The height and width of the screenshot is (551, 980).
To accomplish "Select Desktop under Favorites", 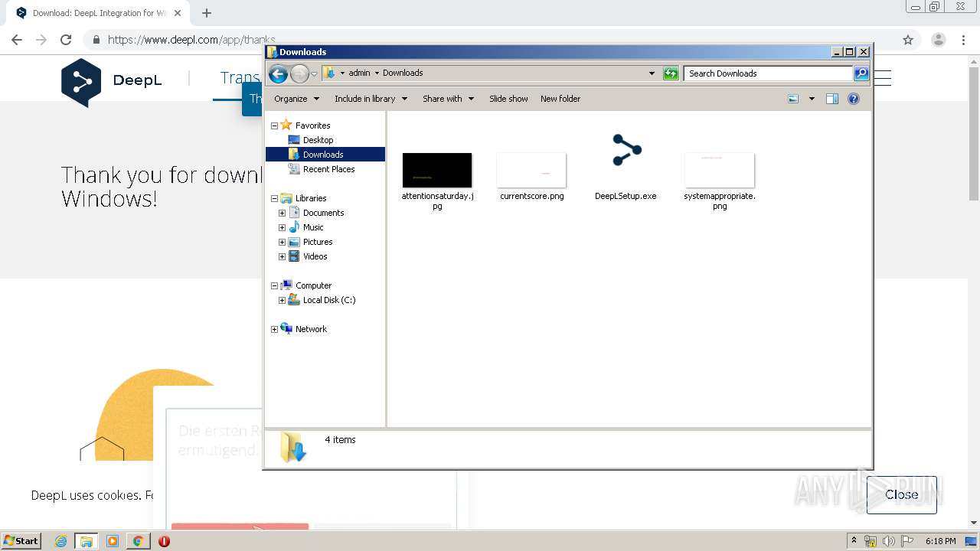I will coord(318,140).
